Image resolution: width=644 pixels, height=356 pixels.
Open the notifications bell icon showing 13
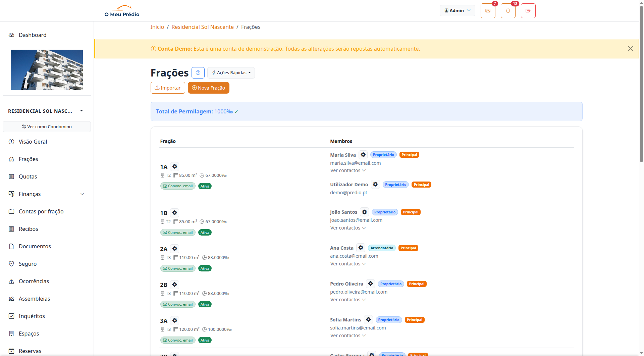tap(508, 10)
